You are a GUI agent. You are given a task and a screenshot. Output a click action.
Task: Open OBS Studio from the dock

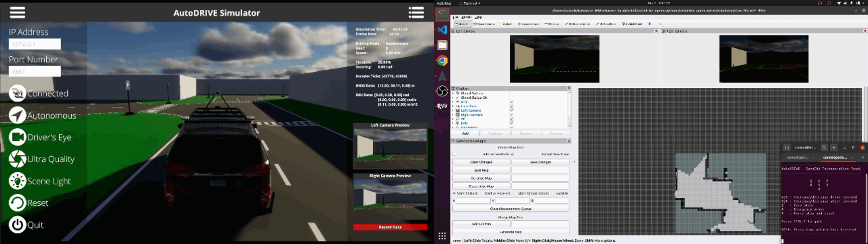pyautogui.click(x=442, y=91)
